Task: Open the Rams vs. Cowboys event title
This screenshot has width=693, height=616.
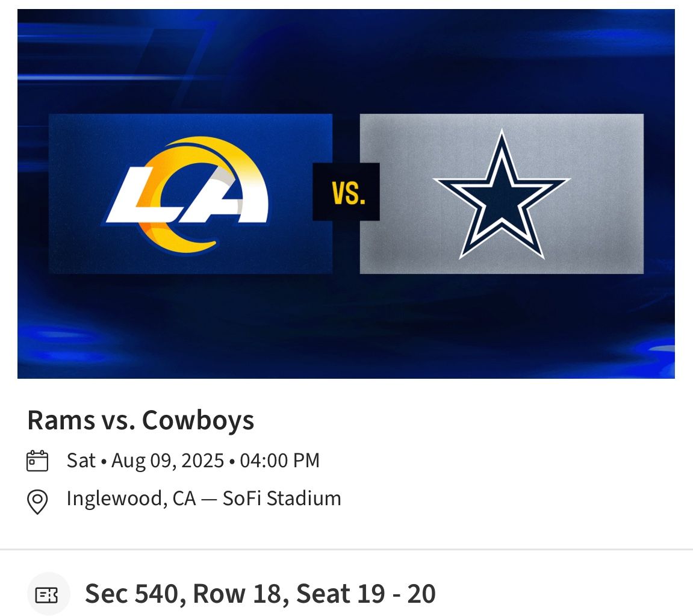Action: (x=141, y=420)
